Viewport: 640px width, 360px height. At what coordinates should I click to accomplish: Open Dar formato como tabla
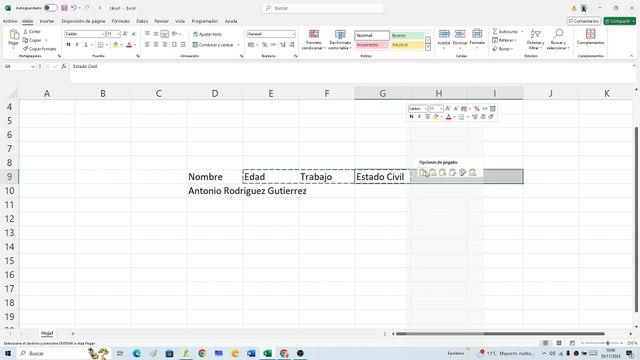tap(340, 40)
